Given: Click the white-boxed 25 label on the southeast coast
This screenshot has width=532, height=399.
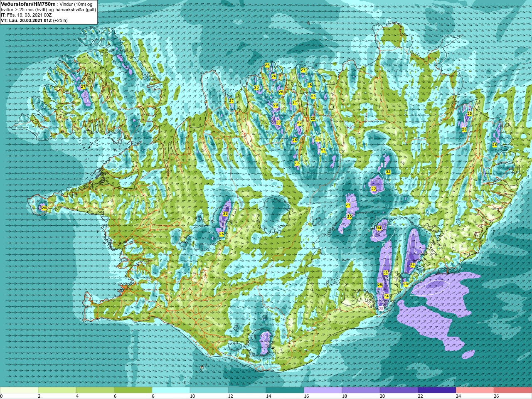Looking at the screenshot, I should click(381, 308).
